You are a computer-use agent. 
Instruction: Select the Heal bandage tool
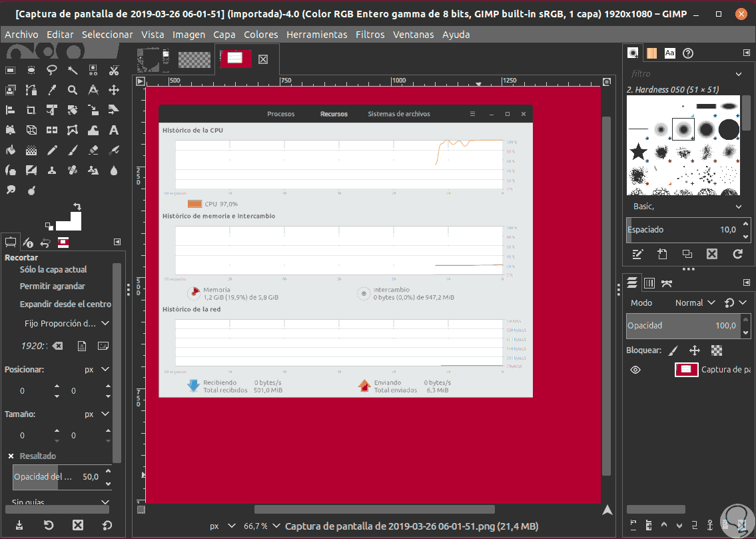73,170
